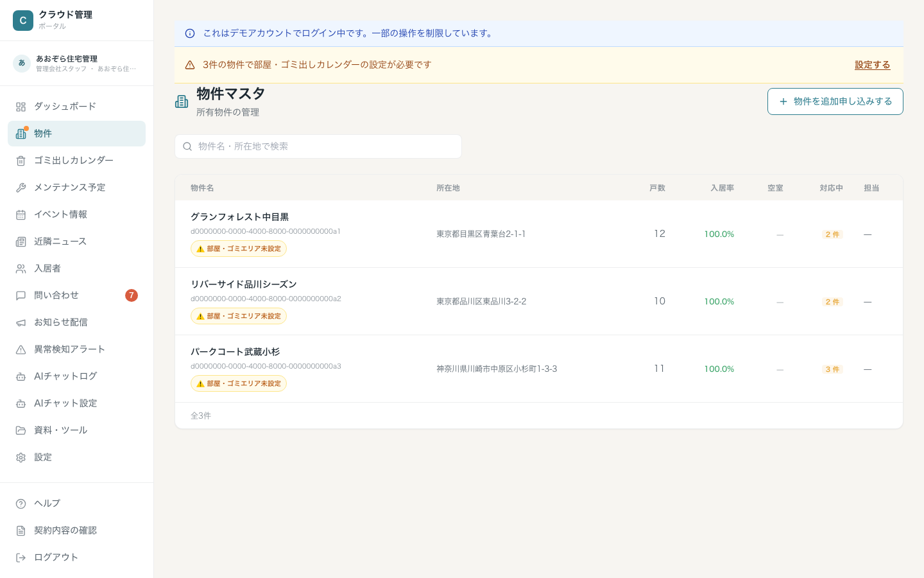
Task: Click the 3 件 badge in パークコート武蔵小杉 row
Action: coord(832,369)
